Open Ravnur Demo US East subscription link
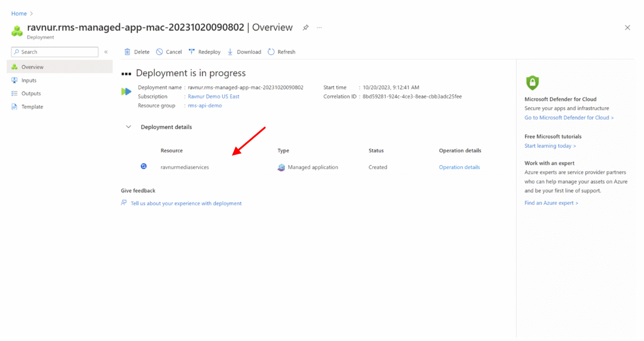Image resolution: width=644 pixels, height=341 pixels. 213,97
